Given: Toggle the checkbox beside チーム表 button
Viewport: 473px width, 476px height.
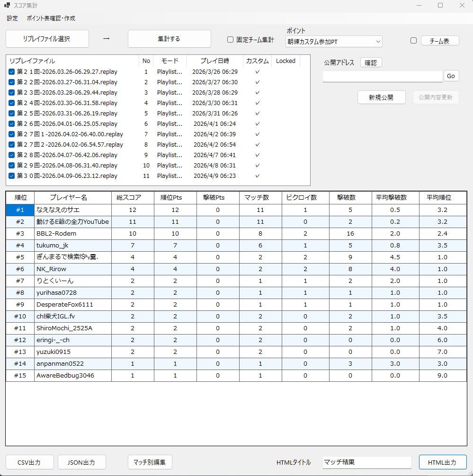Looking at the screenshot, I should 413,40.
